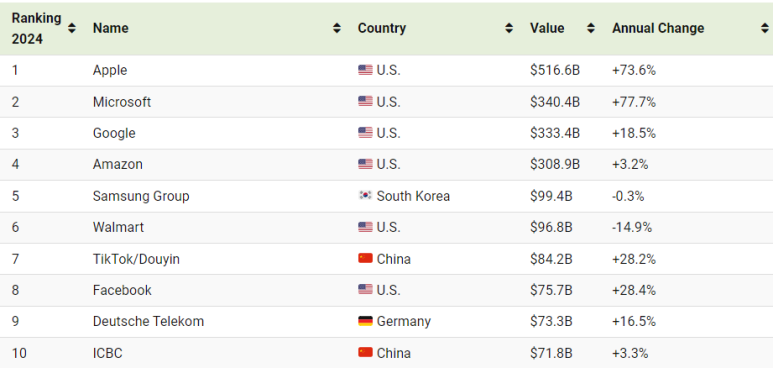Select the Apple name cell
Viewport: 773px width, 368px height.
coord(109,70)
